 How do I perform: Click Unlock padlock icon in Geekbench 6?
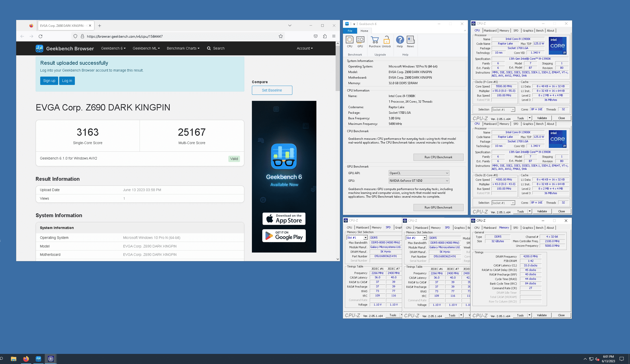point(386,42)
